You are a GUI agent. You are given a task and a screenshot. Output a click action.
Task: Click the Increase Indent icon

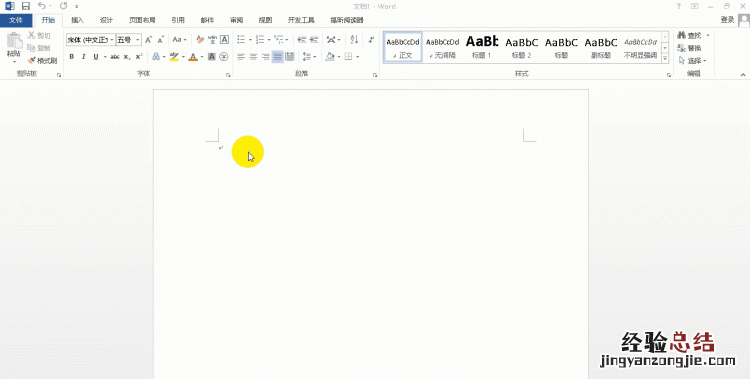tap(314, 40)
